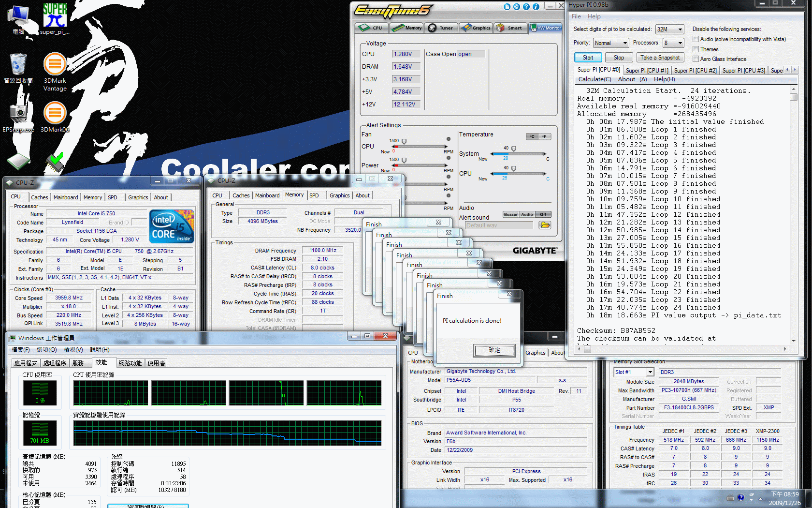812x508 pixels.
Task: Toggle the Themes checkbox in Hyper PI
Action: (696, 49)
